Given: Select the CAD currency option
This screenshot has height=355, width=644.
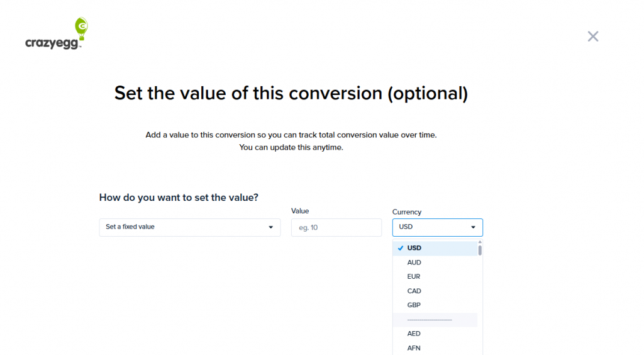Looking at the screenshot, I should click(x=414, y=291).
